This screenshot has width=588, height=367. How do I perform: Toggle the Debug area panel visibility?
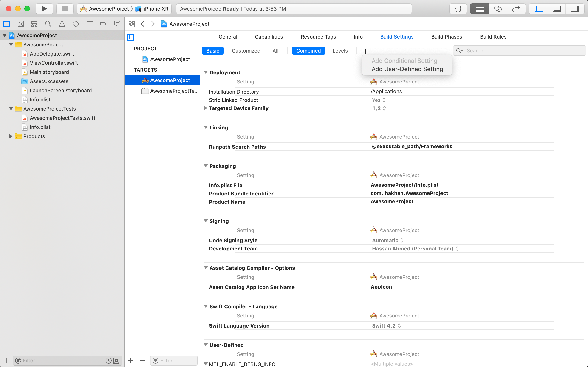tap(557, 9)
